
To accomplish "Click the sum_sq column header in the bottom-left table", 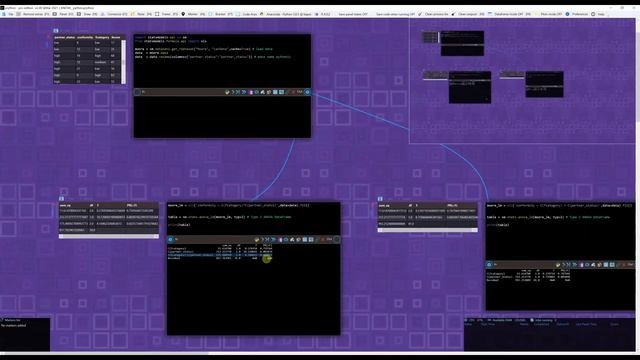I will (x=65, y=205).
